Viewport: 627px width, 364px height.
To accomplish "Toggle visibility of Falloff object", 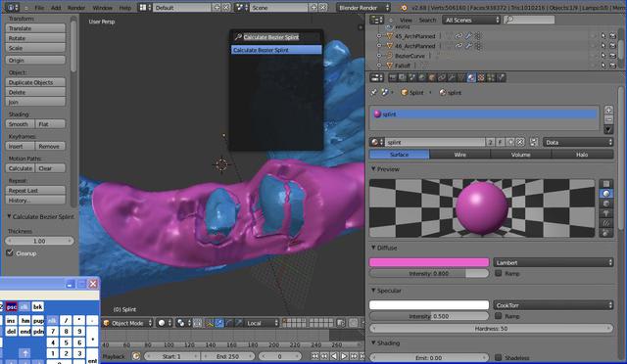I will (x=594, y=66).
